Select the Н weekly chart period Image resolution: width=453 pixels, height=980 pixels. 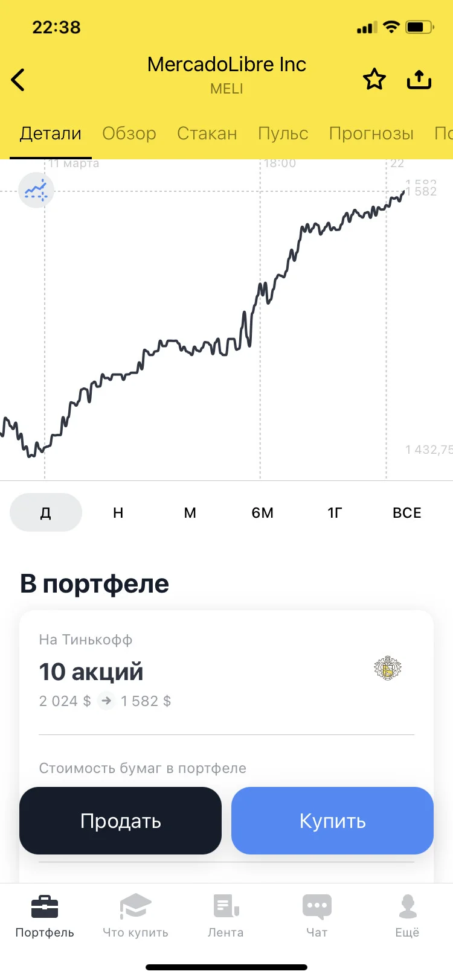click(118, 512)
